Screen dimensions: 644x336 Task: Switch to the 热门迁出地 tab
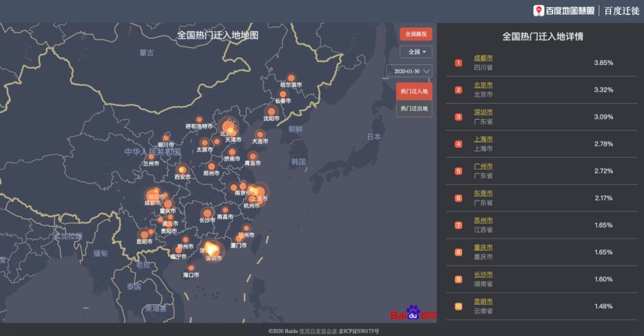414,108
